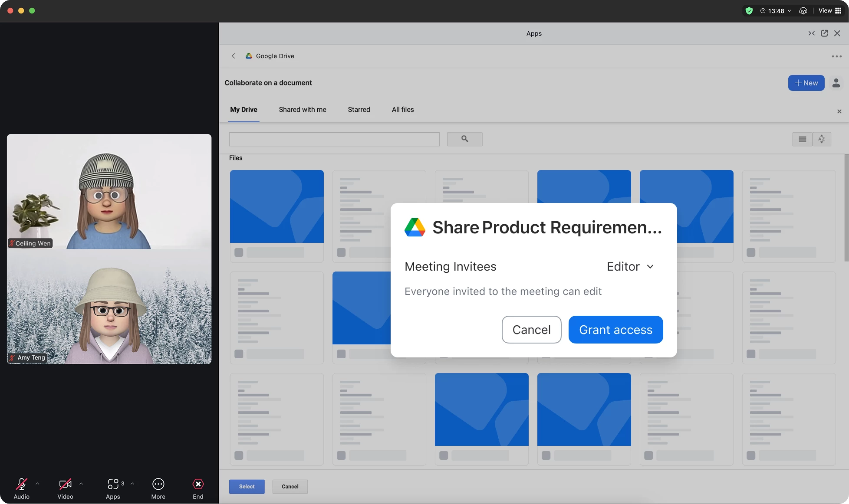Click the search magnifier button

coord(464,139)
